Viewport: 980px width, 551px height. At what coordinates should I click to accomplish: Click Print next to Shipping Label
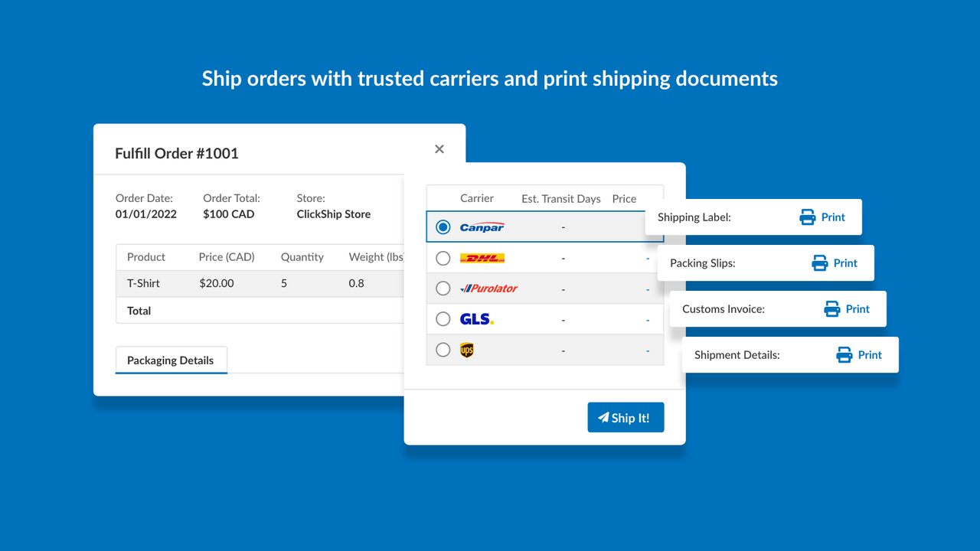(834, 217)
